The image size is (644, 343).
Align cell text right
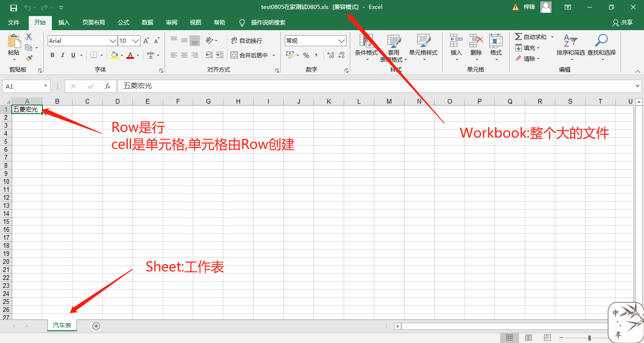pyautogui.click(x=195, y=55)
